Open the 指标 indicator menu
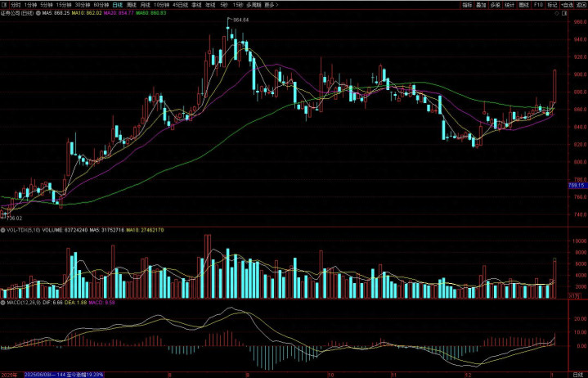Viewport: 588px width, 378px height. pyautogui.click(x=467, y=5)
